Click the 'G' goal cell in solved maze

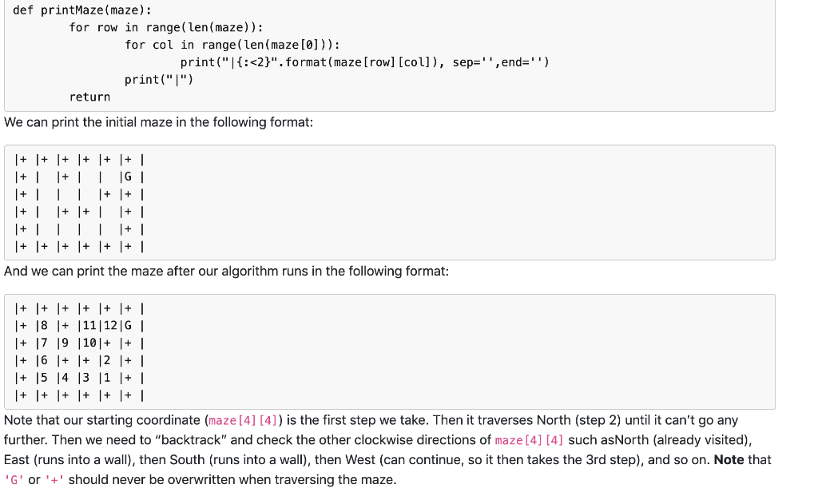[128, 326]
